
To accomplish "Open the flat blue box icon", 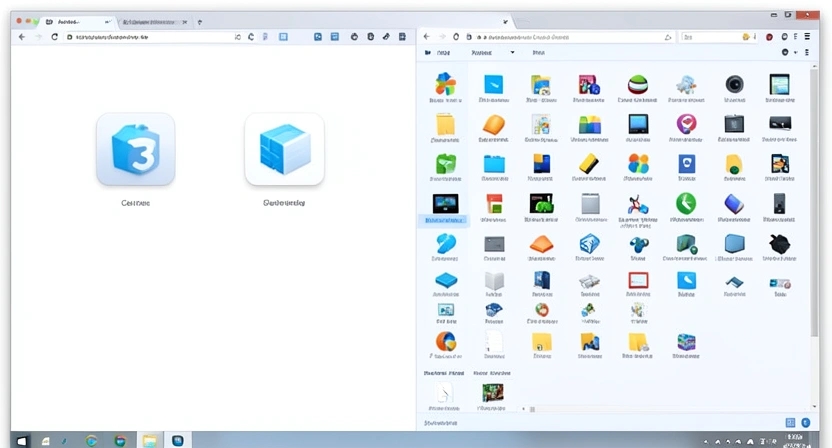I will (x=446, y=280).
